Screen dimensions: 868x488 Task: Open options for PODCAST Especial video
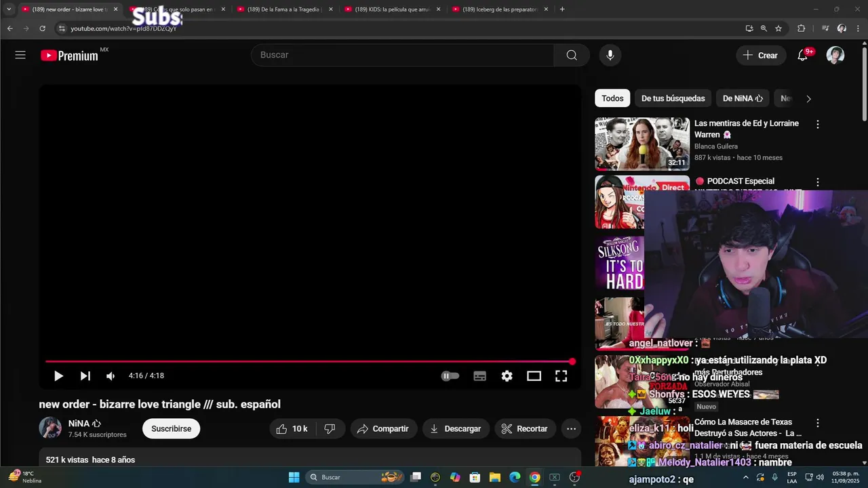818,182
